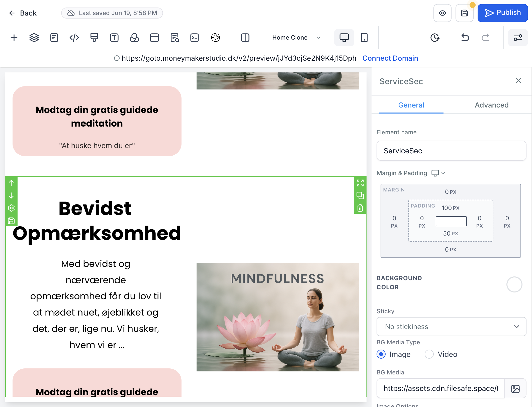Select Image BG media type

click(381, 354)
